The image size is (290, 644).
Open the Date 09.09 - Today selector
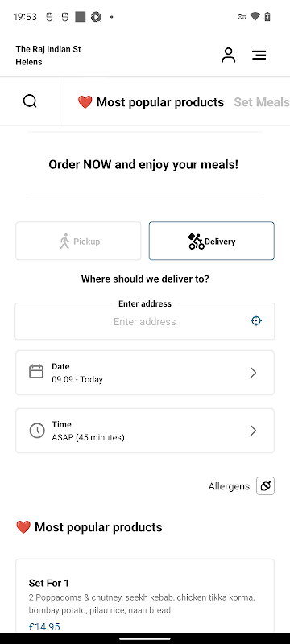point(145,373)
